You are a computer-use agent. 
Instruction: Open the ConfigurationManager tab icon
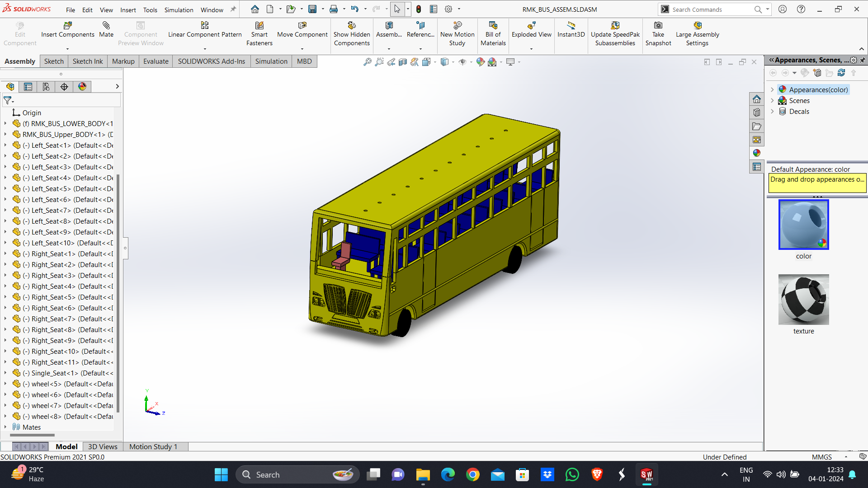point(46,87)
